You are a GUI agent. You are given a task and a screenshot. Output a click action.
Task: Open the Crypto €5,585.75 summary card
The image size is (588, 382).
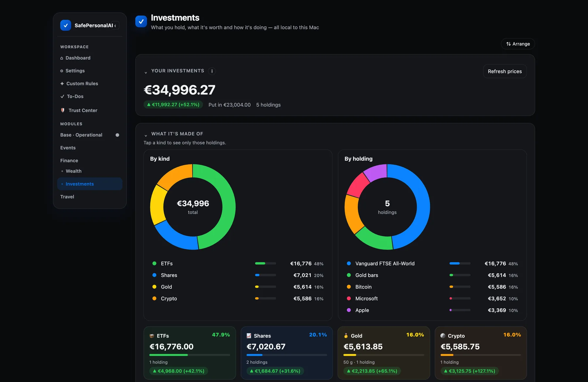click(481, 353)
